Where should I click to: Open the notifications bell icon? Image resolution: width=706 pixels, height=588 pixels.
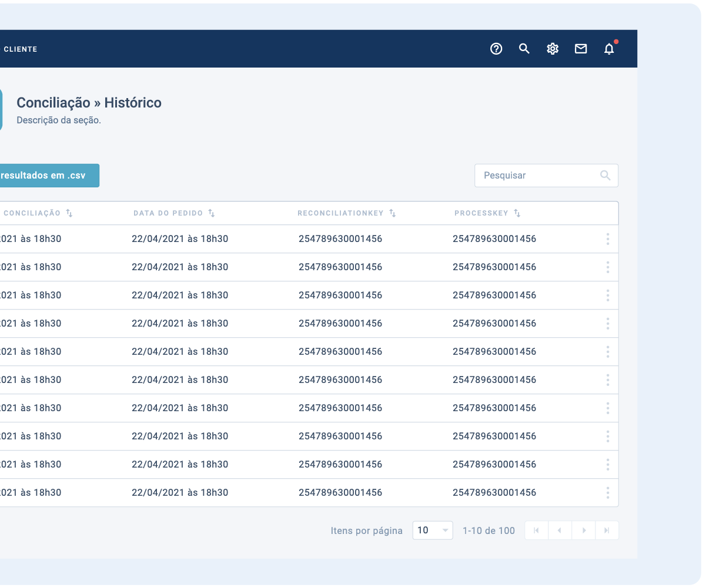click(x=610, y=49)
